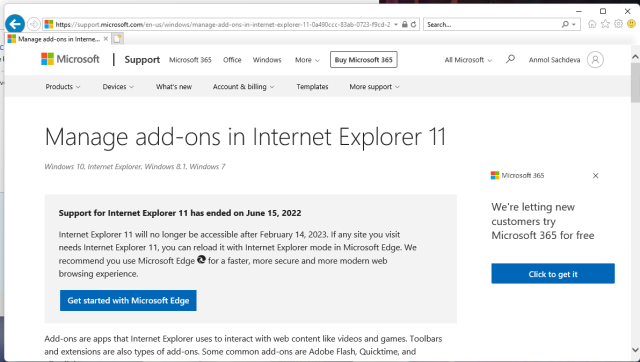Click the 'Support for Internet Explorer 11 has ended' heading
Viewport: 640px width, 362px height.
coord(180,213)
